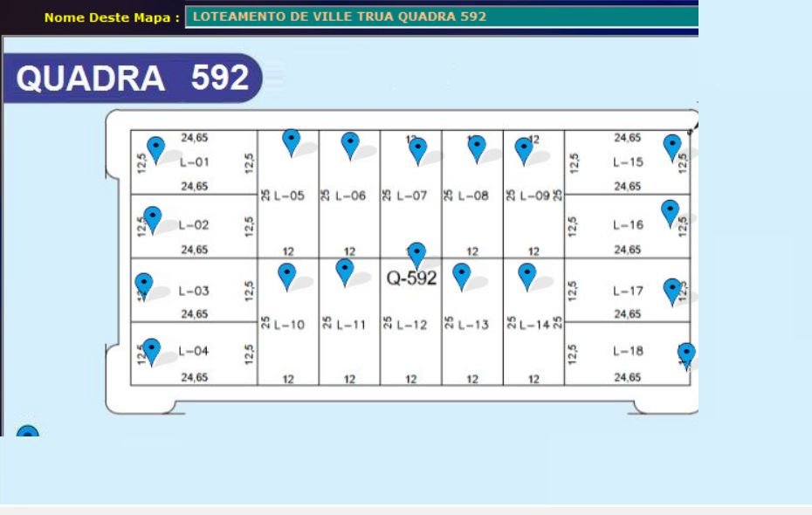
Task: Click the pin marker above L-06
Action: pyautogui.click(x=350, y=144)
